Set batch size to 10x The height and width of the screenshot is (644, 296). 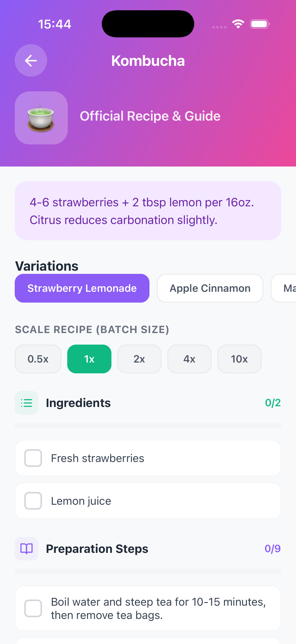point(239,359)
